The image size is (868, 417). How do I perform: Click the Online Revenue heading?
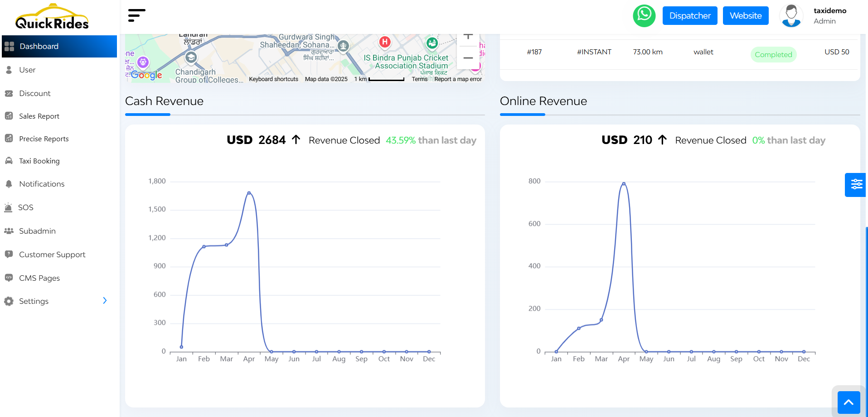click(x=543, y=101)
